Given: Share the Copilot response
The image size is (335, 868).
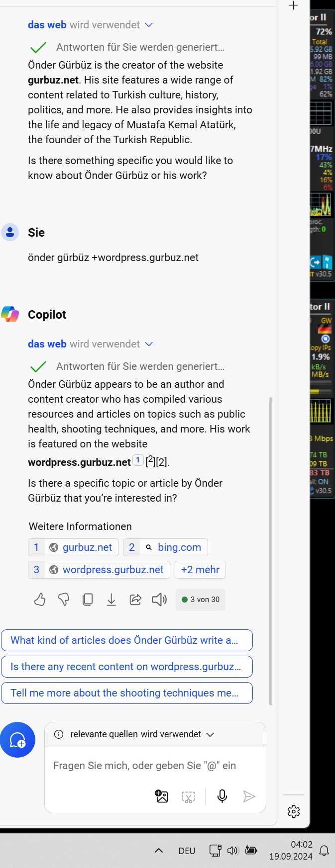Looking at the screenshot, I should (135, 600).
